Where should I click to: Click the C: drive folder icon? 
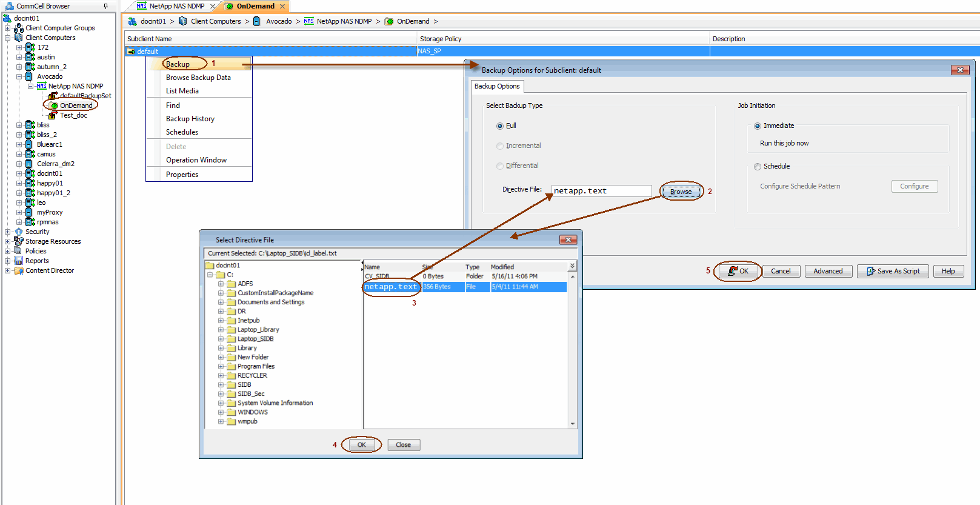tap(221, 275)
